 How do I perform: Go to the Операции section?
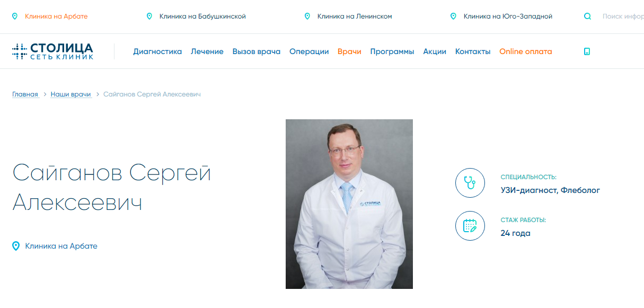tap(309, 51)
